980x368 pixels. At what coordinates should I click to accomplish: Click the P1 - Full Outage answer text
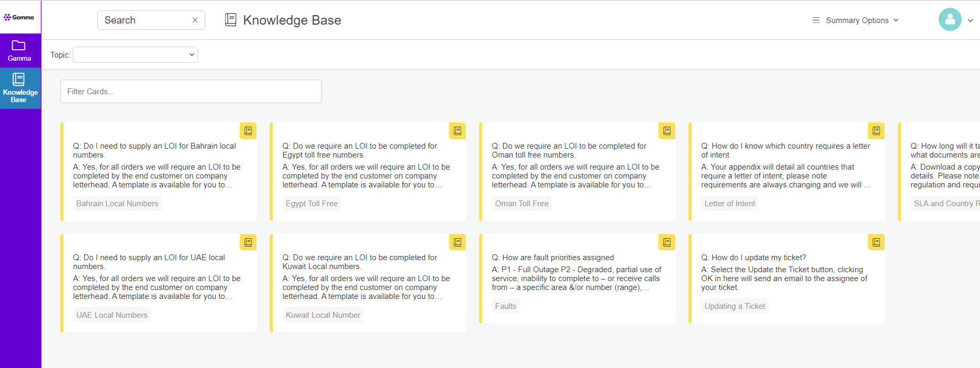tap(576, 278)
